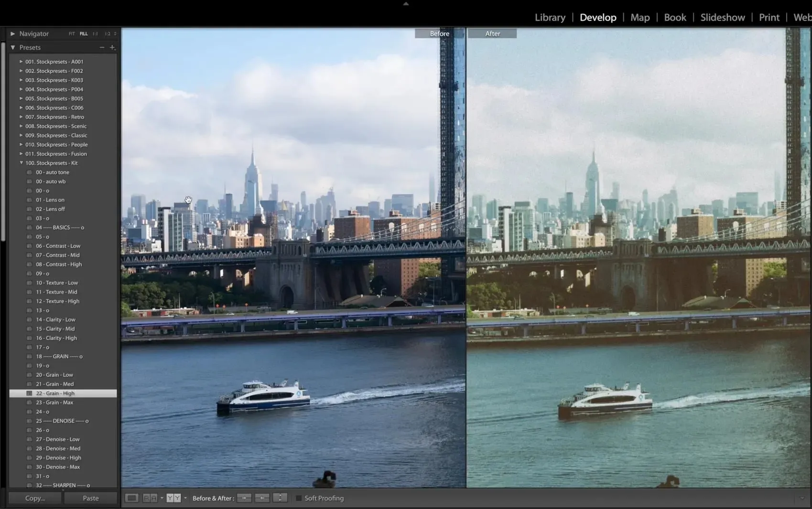Click the Before photo preview
Image resolution: width=812 pixels, height=509 pixels.
click(293, 258)
